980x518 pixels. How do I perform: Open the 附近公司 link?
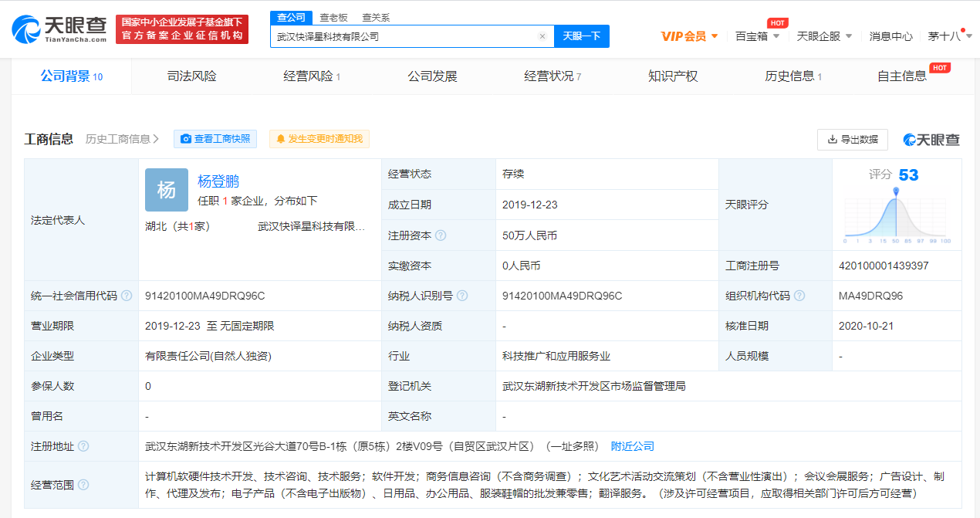click(x=633, y=446)
